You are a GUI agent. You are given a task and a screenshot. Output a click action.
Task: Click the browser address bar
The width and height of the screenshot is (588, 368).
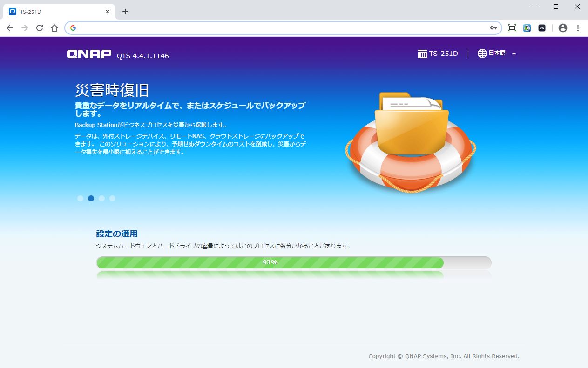(279, 28)
